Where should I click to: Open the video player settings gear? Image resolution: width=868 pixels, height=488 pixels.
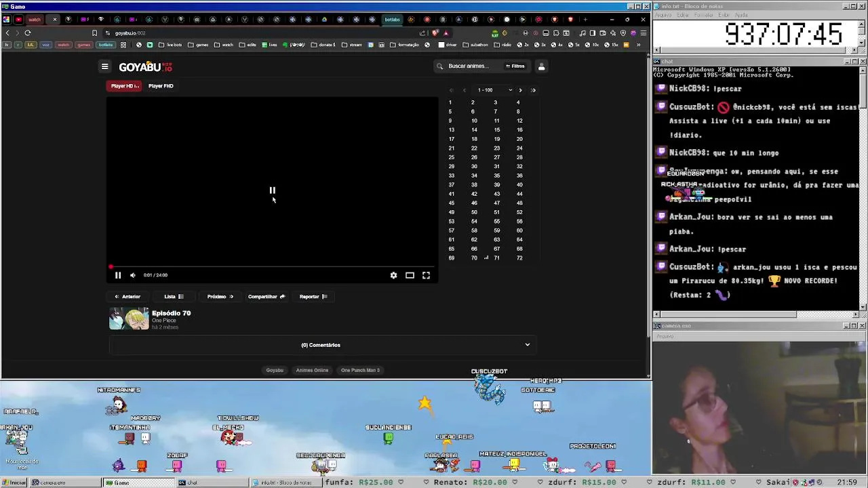coord(393,275)
